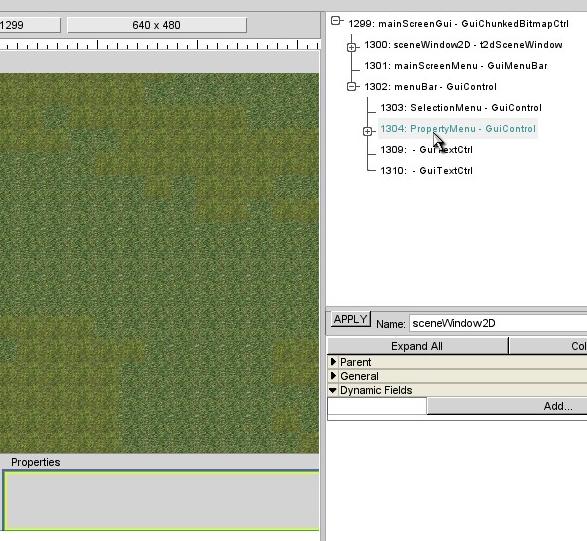The height and width of the screenshot is (541, 587).
Task: Click the partially visible Col button
Action: point(548,346)
